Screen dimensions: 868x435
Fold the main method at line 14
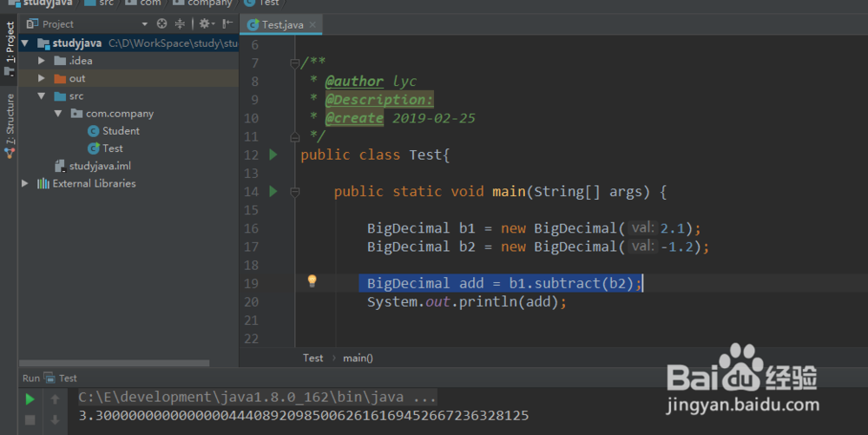point(294,192)
